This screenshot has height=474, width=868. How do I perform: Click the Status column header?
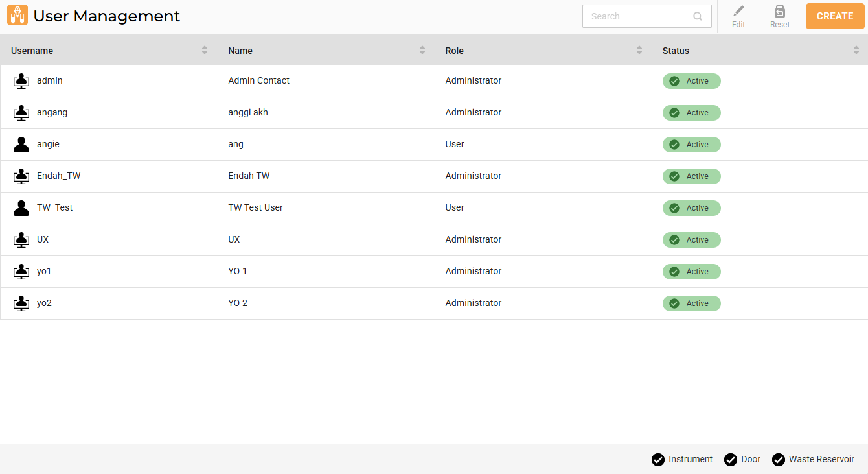tap(676, 51)
